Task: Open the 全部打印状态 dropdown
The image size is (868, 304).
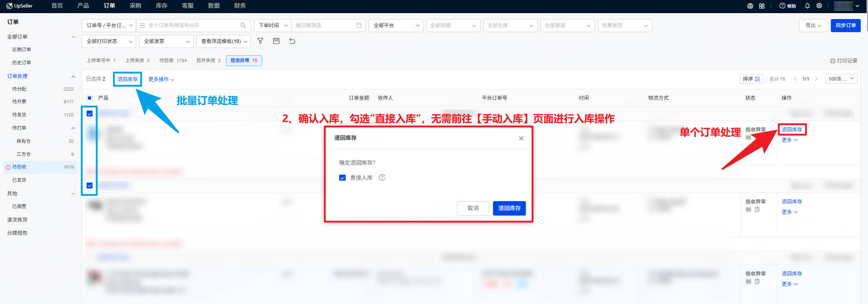Action: coord(109,41)
